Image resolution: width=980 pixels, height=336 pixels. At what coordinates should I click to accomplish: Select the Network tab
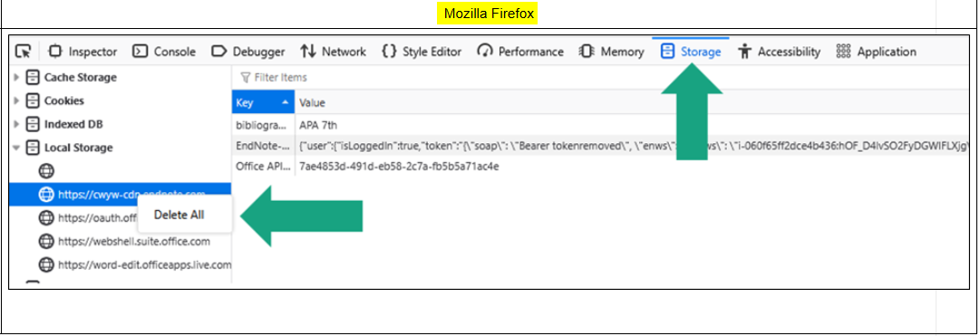pyautogui.click(x=333, y=52)
